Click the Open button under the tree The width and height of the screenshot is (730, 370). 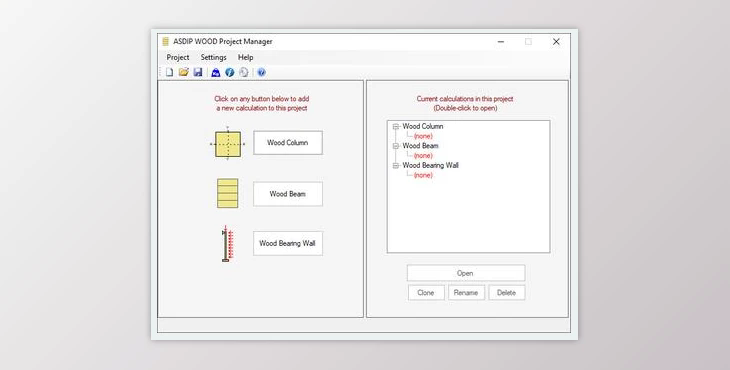[x=466, y=273]
